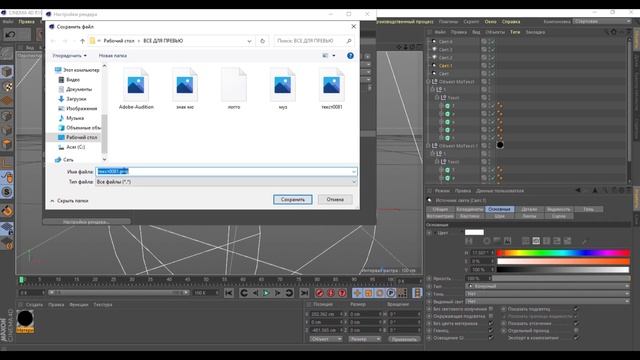640x360 pixels.
Task: Toggle parameter P keying icon
Action: [391, 293]
